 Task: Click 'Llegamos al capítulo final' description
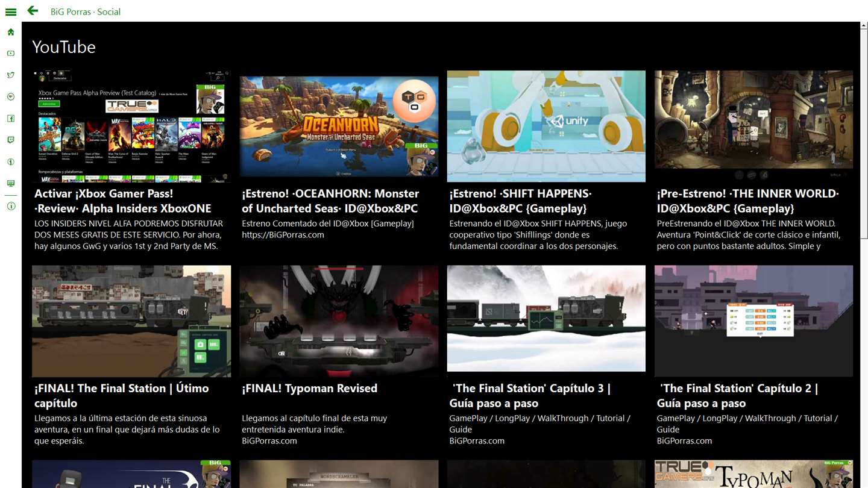pyautogui.click(x=314, y=424)
